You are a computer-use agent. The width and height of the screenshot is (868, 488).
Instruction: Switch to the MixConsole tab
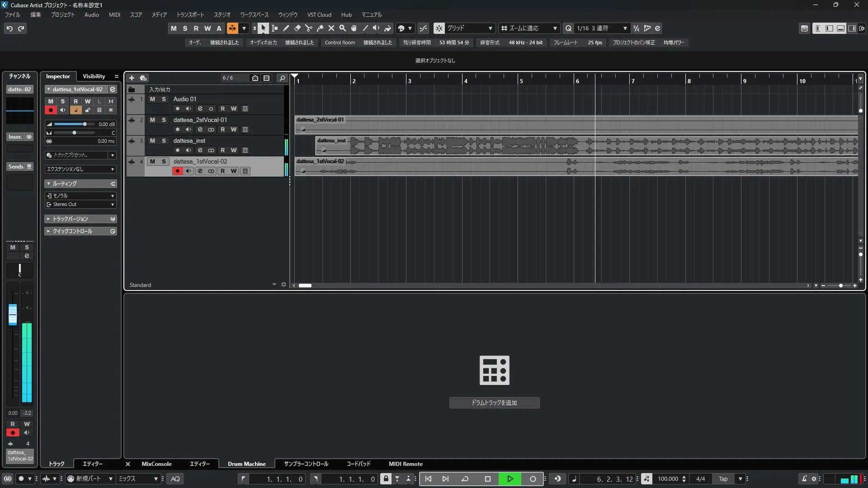(156, 464)
